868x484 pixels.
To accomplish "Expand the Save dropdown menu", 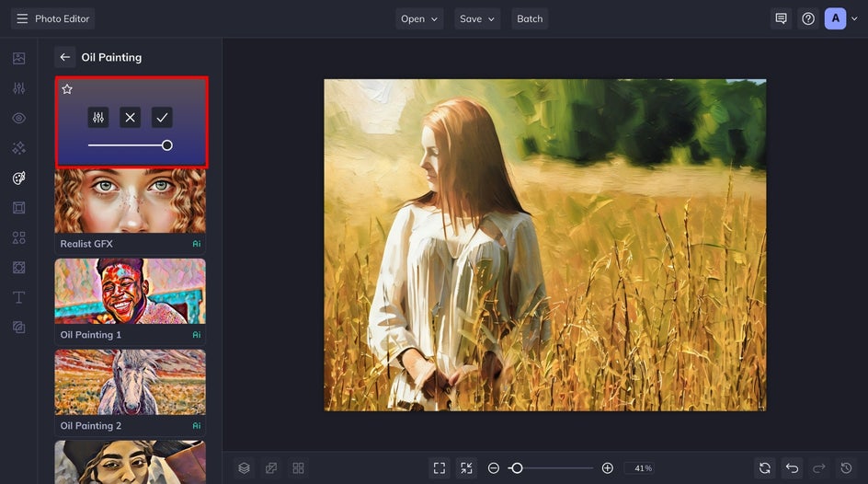I will pos(477,18).
